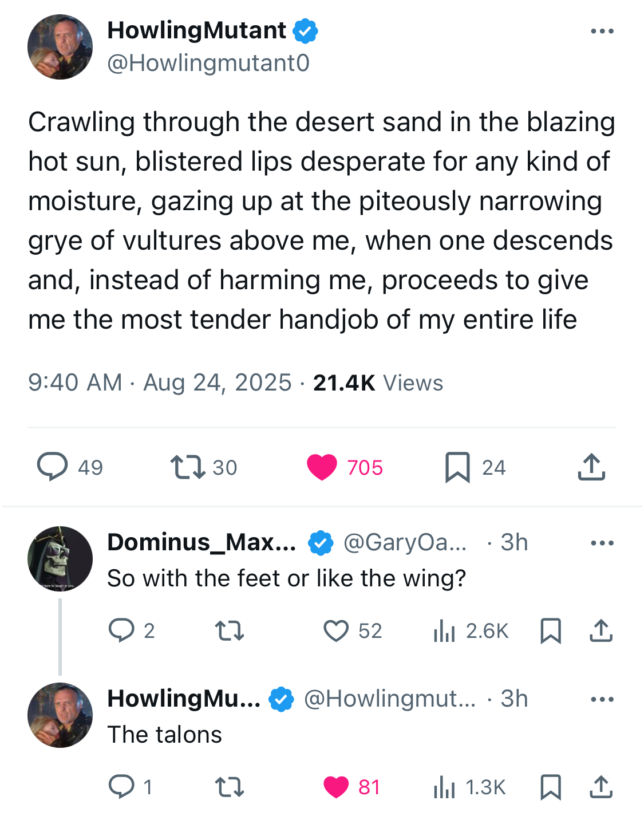Screen dimensions: 644x816
Task: Open more options on Dominus_Max reply
Action: [x=602, y=543]
